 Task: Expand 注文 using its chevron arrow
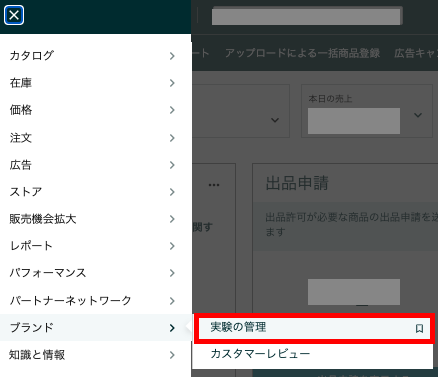tap(172, 138)
